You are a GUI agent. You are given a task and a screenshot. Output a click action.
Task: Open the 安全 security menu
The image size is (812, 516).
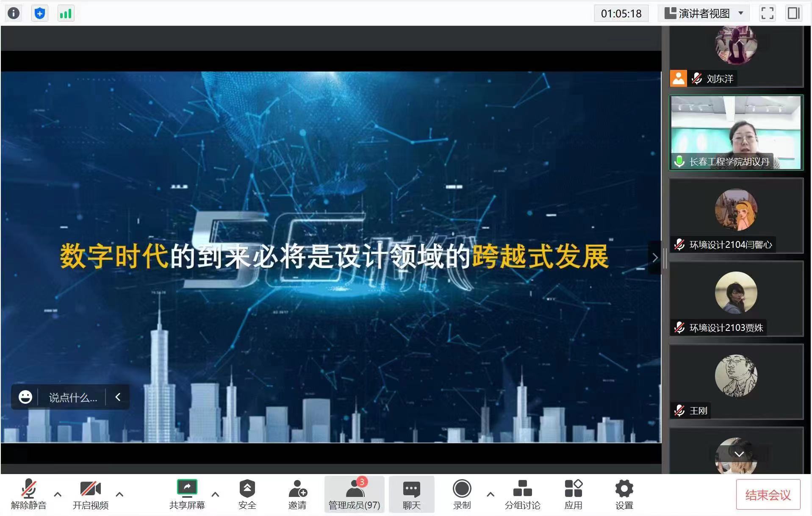(x=247, y=494)
